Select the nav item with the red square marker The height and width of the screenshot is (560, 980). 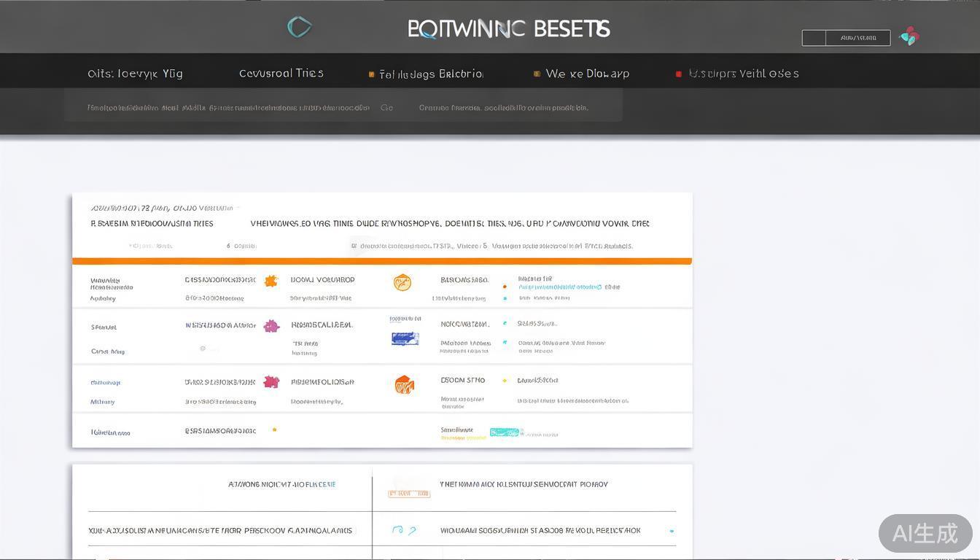point(743,74)
